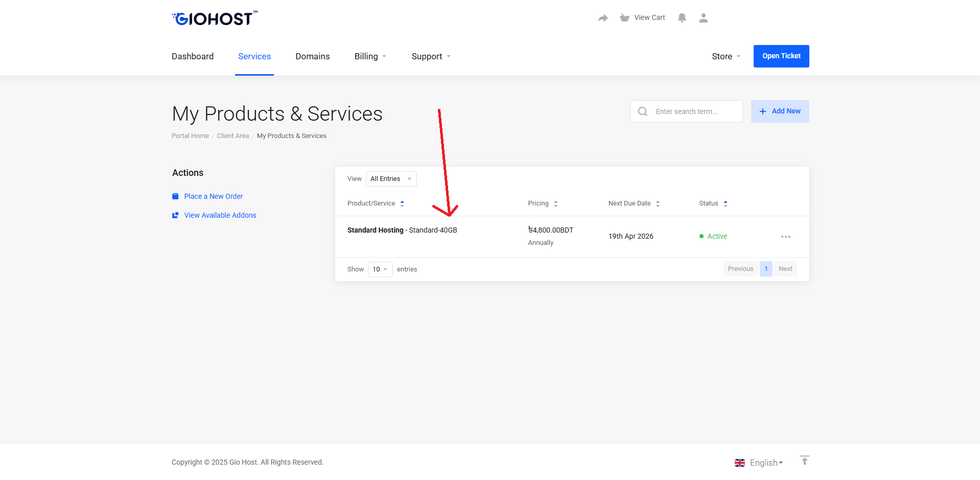
Task: Sort by Next Due Date column
Action: point(634,203)
